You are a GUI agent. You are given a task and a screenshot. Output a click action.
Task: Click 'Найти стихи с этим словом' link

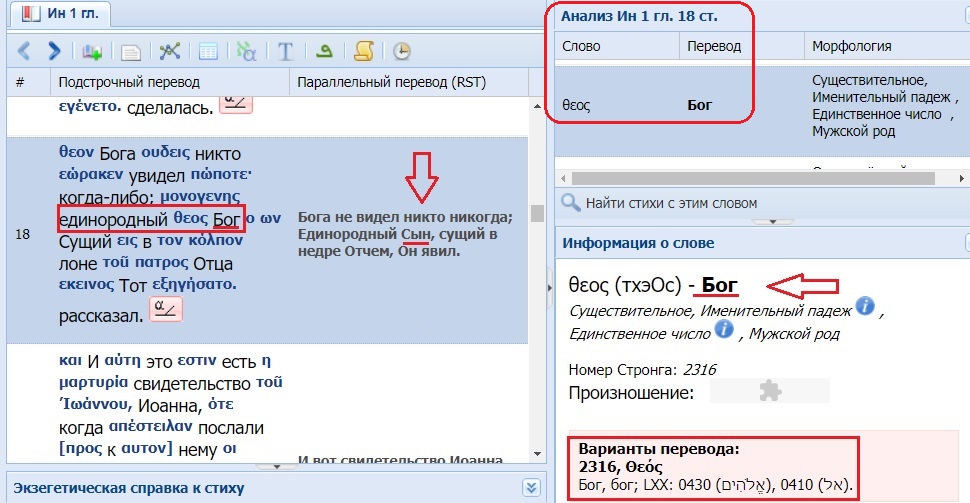[x=672, y=203]
